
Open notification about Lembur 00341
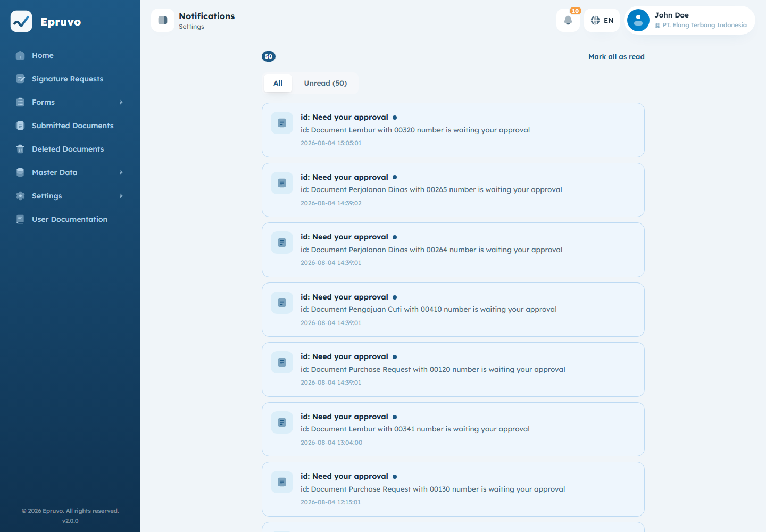(x=453, y=429)
